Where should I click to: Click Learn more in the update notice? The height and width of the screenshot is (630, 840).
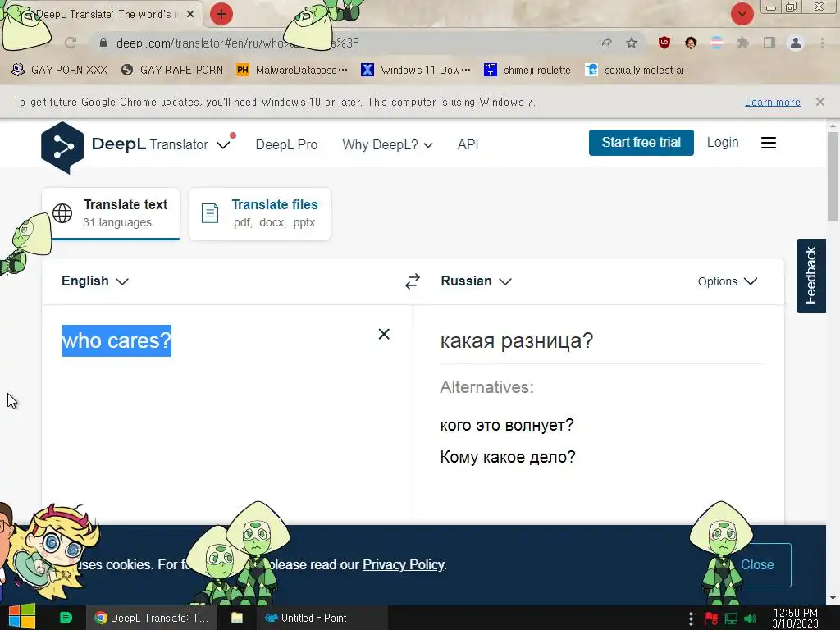pos(772,102)
